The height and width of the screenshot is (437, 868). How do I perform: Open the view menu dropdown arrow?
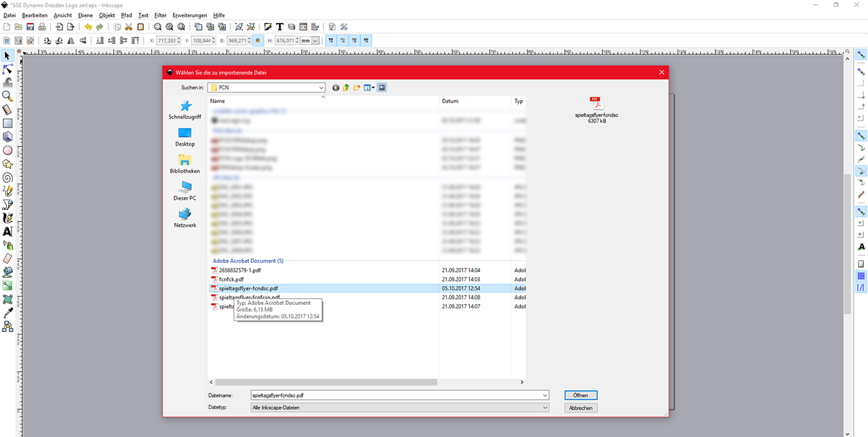pos(373,88)
